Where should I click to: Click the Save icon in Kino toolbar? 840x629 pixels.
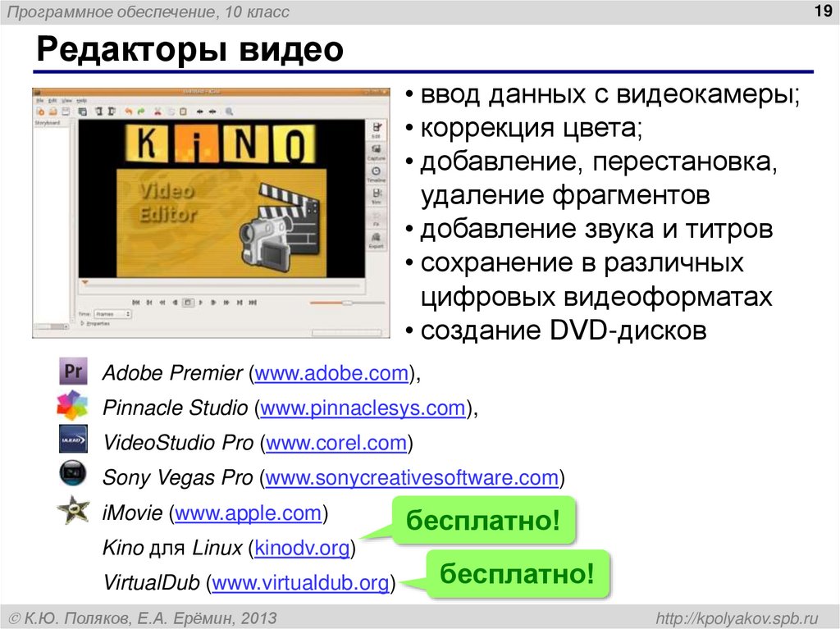(66, 112)
